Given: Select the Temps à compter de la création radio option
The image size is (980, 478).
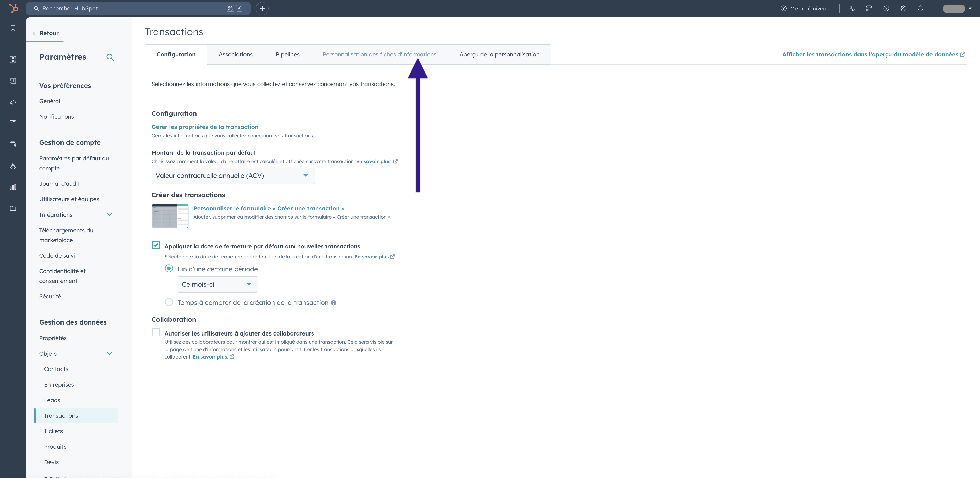Looking at the screenshot, I should [x=169, y=302].
